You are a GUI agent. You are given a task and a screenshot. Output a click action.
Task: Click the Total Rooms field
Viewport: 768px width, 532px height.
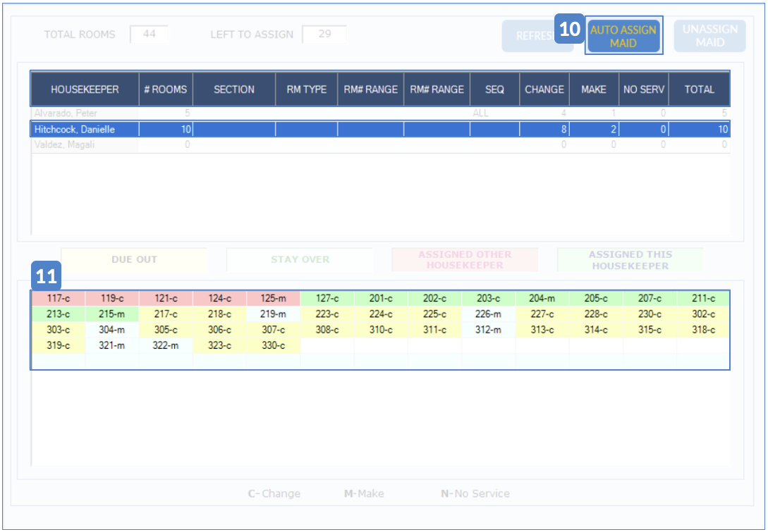pos(149,34)
